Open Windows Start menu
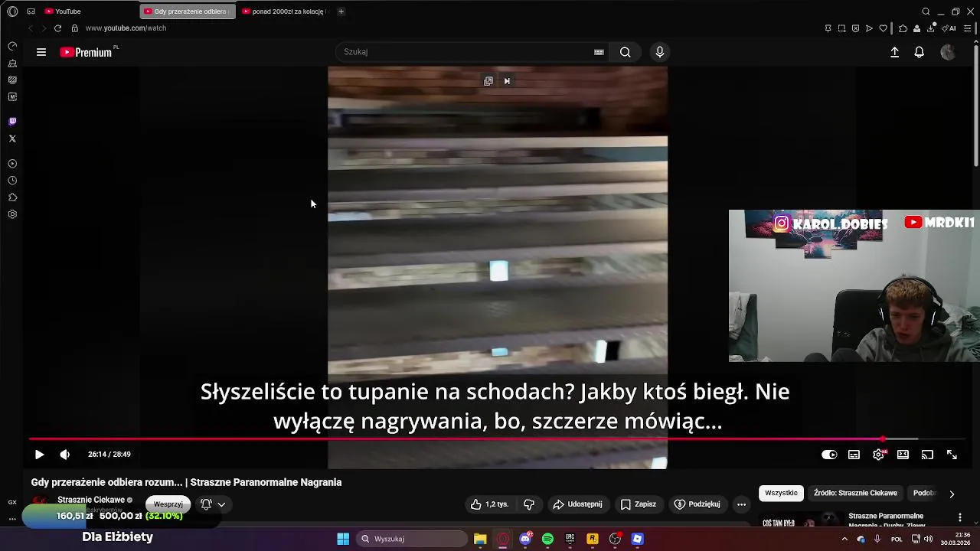The image size is (980, 551). coord(343,539)
